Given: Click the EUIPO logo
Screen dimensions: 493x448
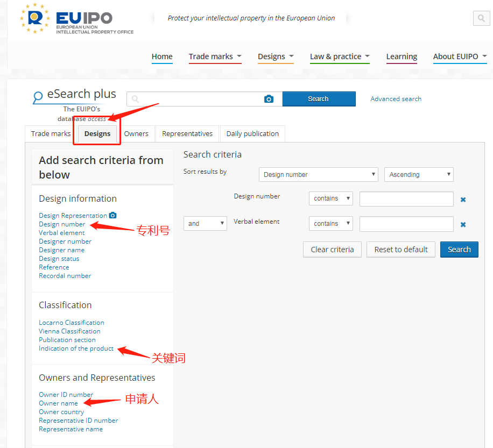Looking at the screenshot, I should (x=76, y=18).
